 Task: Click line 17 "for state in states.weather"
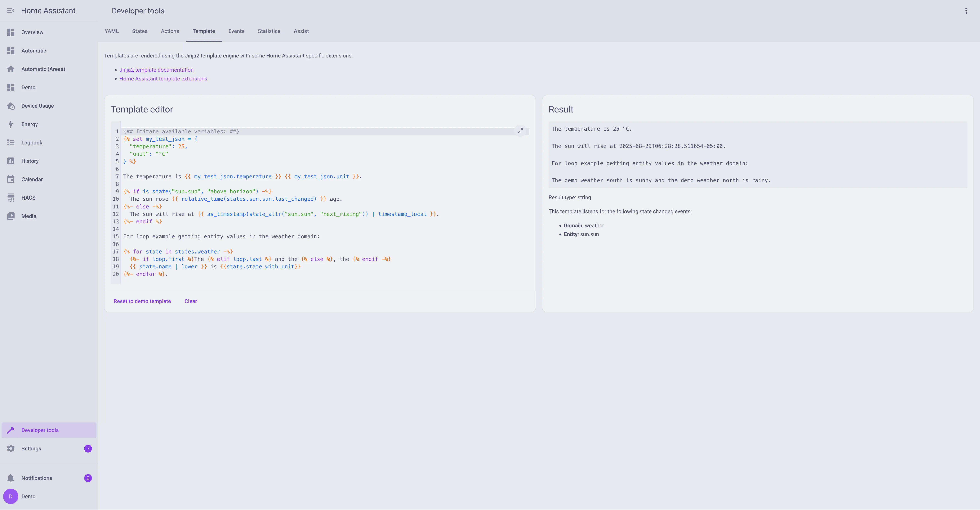pos(178,252)
